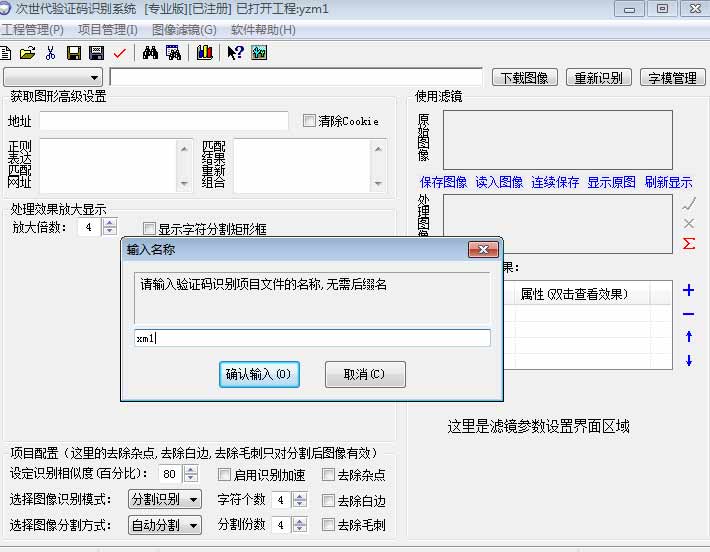Click the scissors cut icon
The height and width of the screenshot is (552, 710).
click(50, 53)
